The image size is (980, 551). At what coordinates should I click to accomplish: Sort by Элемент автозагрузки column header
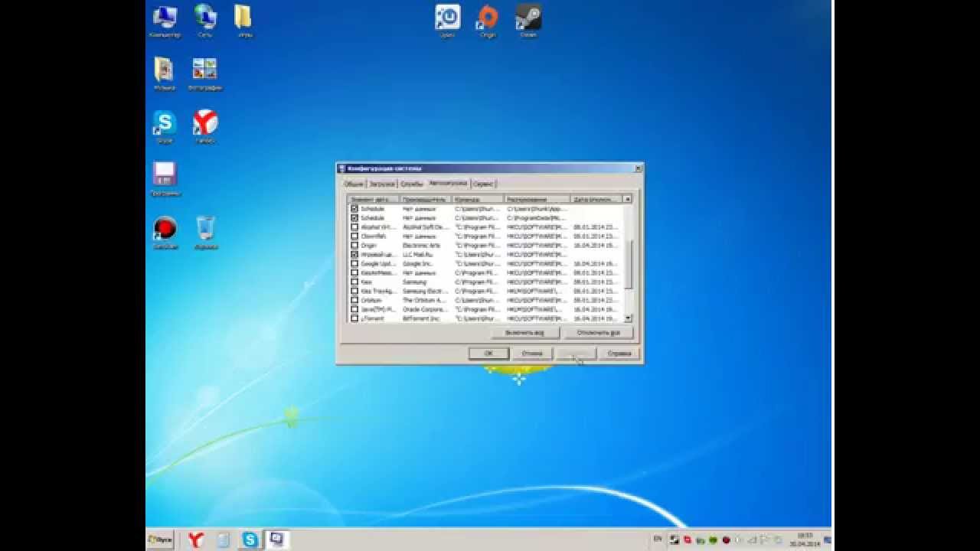[x=374, y=199]
